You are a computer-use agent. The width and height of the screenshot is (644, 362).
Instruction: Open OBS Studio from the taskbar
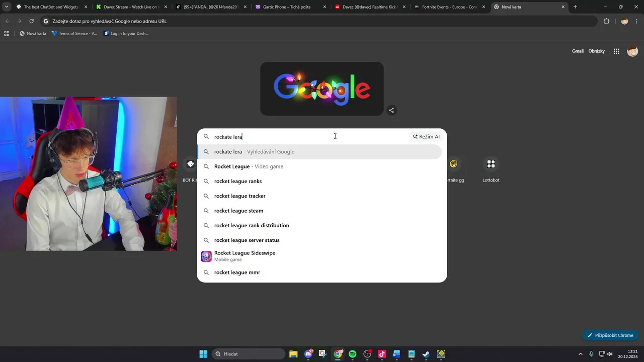pos(367,354)
